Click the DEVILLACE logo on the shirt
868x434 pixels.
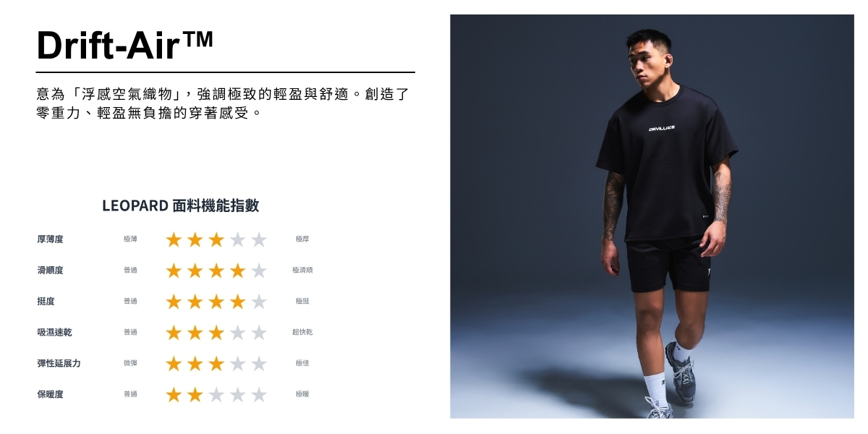click(x=662, y=128)
